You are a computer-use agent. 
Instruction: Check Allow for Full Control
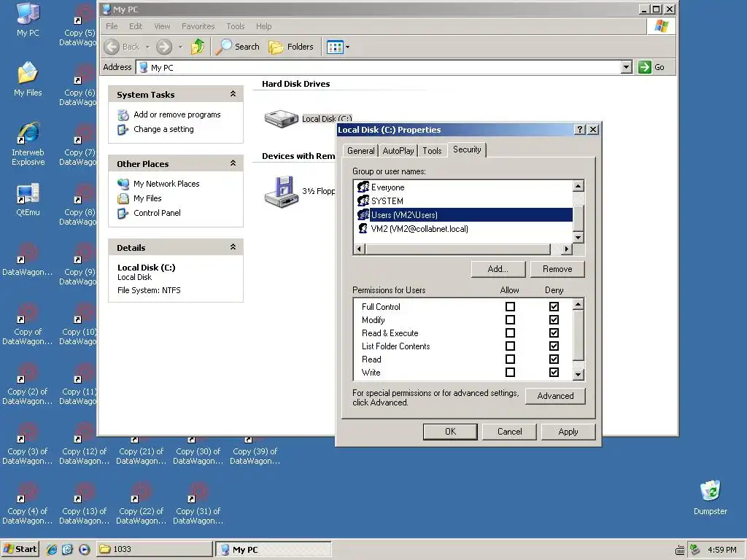point(510,307)
